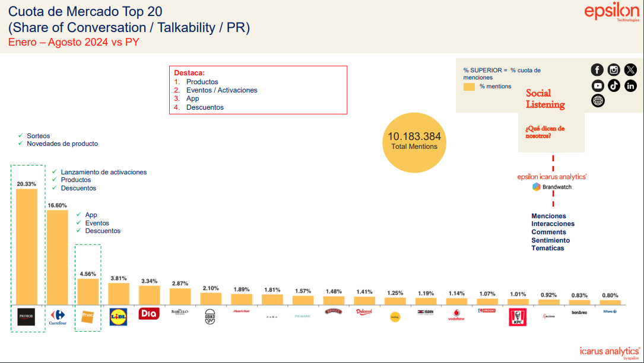
Task: Select the Zara logo
Action: 271,317
